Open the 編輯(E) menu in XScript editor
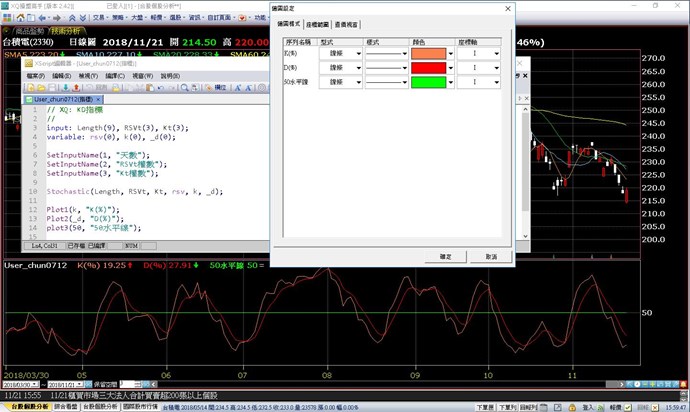The width and height of the screenshot is (690, 412). [63, 76]
